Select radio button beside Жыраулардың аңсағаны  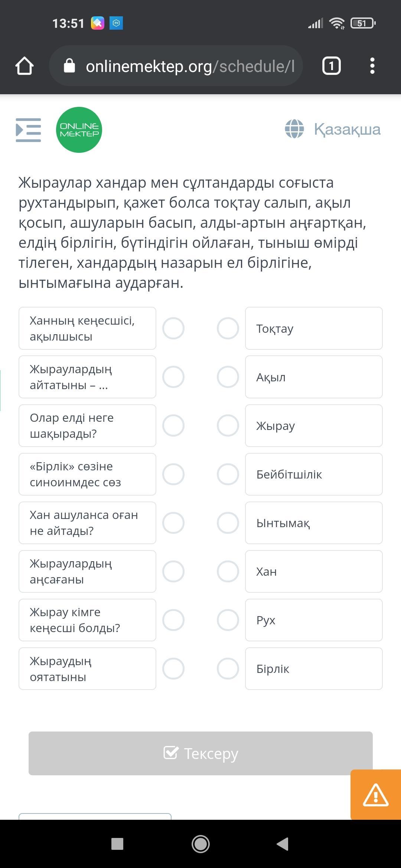(173, 571)
